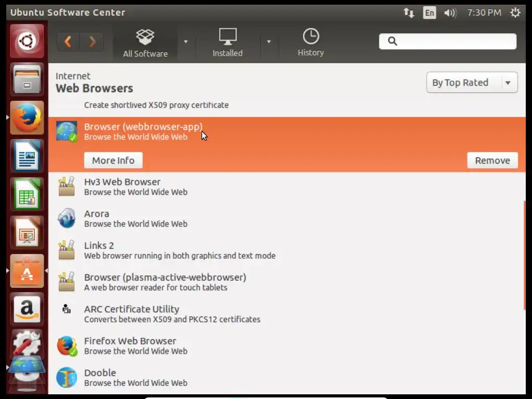Launch Firefox from the launcher dock
This screenshot has height=399, width=532.
[27, 118]
